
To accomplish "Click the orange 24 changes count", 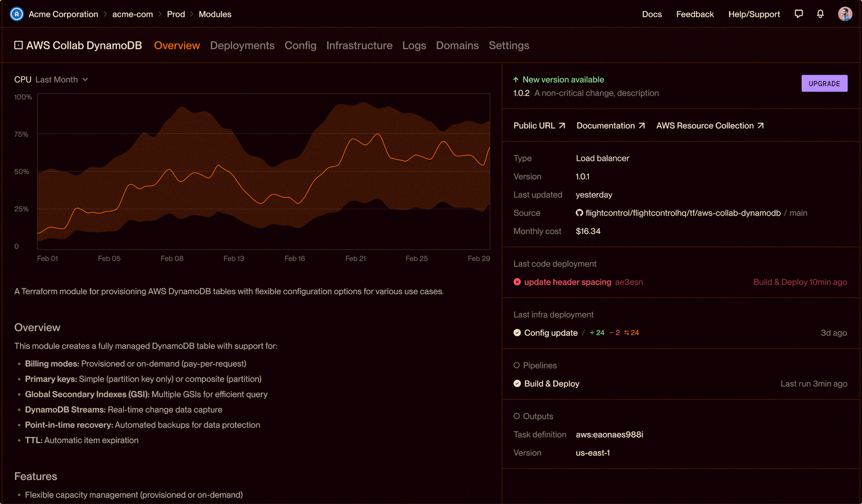I will tap(631, 333).
